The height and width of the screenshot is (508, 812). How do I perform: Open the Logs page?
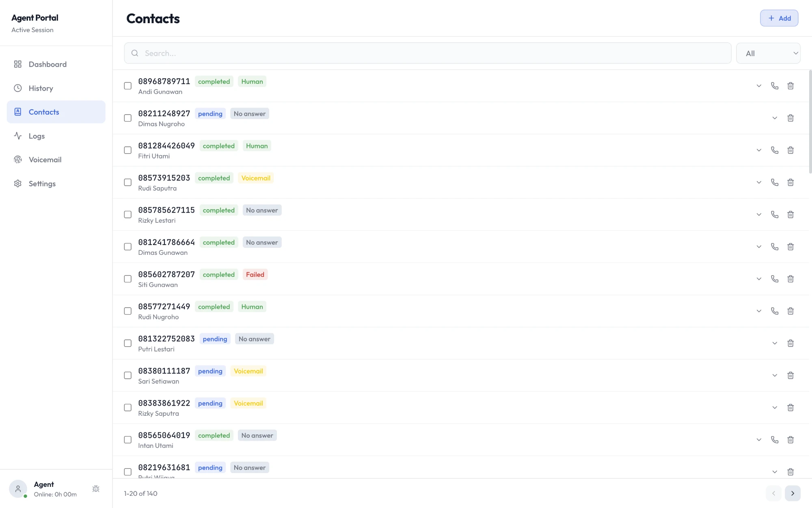[x=56, y=136]
